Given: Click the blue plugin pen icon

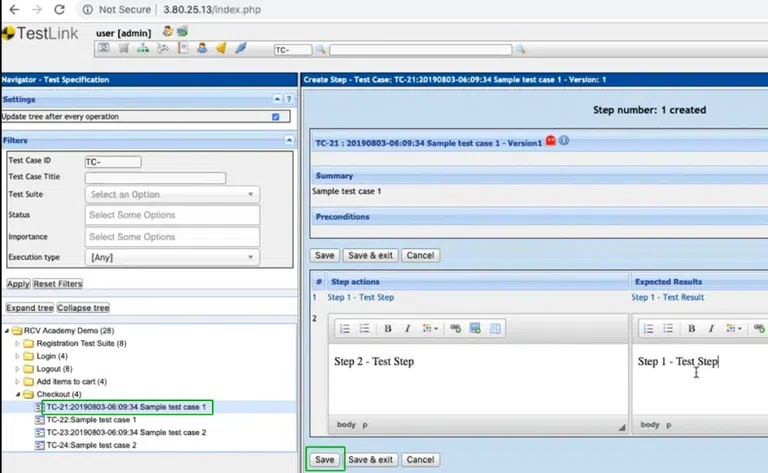Looking at the screenshot, I should 241,48.
